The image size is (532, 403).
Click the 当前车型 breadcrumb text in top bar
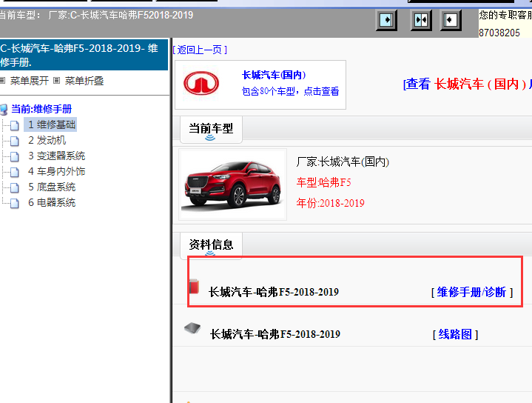(96, 15)
